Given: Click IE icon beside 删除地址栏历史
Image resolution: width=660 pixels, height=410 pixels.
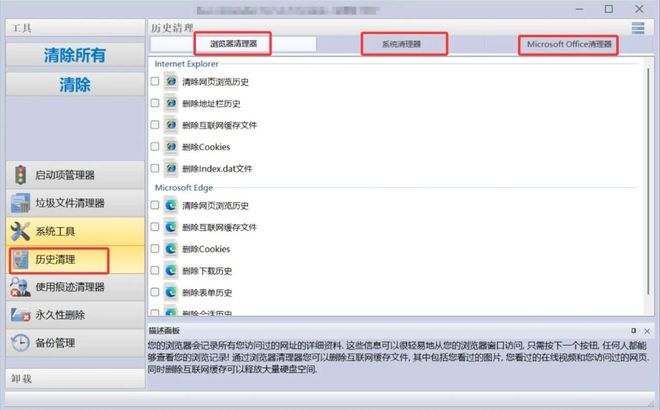Looking at the screenshot, I should [170, 103].
